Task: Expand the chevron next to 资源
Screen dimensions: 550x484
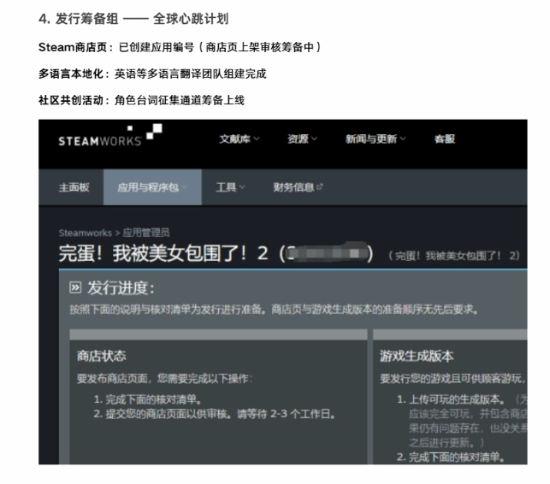Action: [314, 139]
